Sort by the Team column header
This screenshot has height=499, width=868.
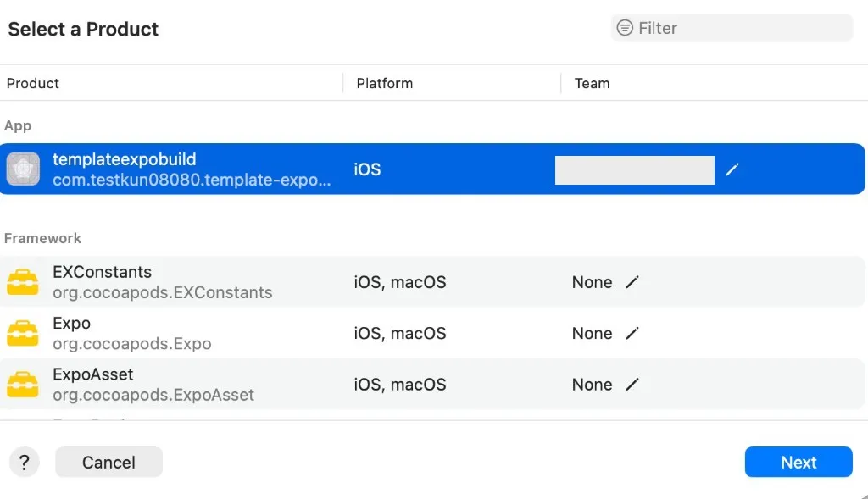[592, 83]
